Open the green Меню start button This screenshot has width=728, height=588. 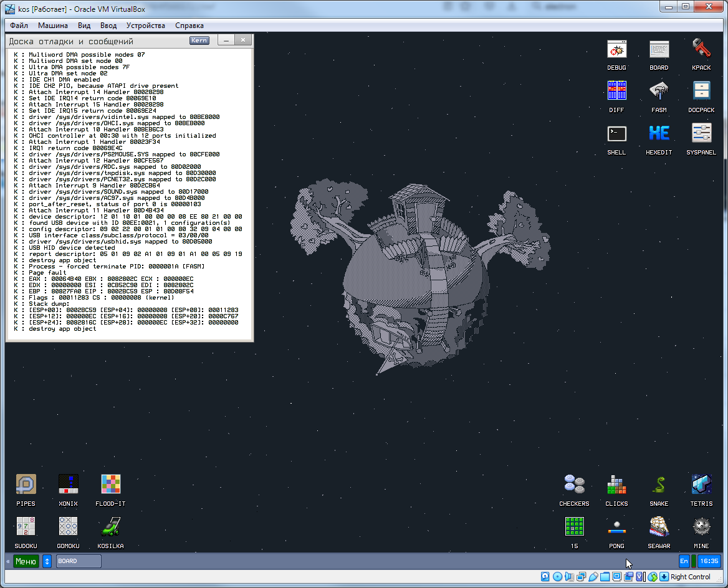coord(26,561)
